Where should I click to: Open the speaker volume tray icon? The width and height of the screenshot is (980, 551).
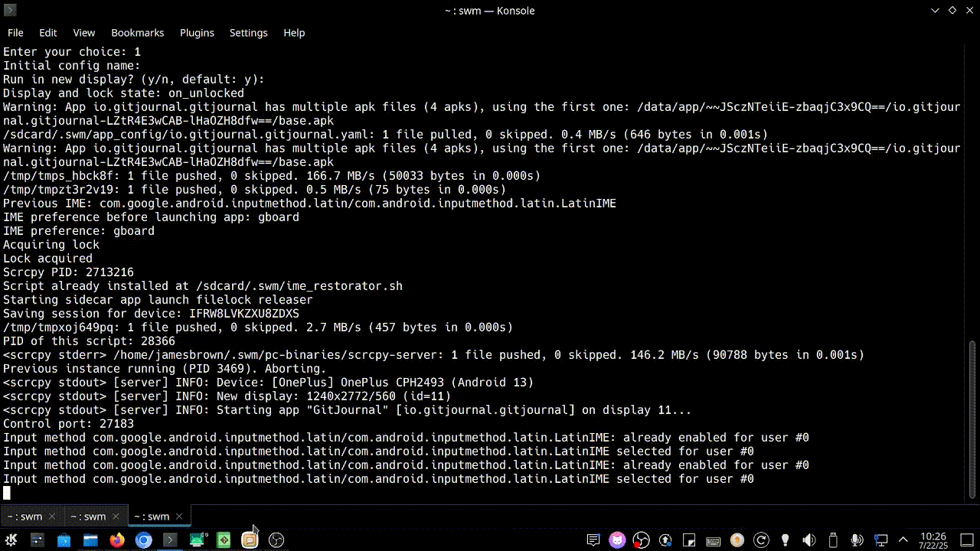(x=808, y=540)
